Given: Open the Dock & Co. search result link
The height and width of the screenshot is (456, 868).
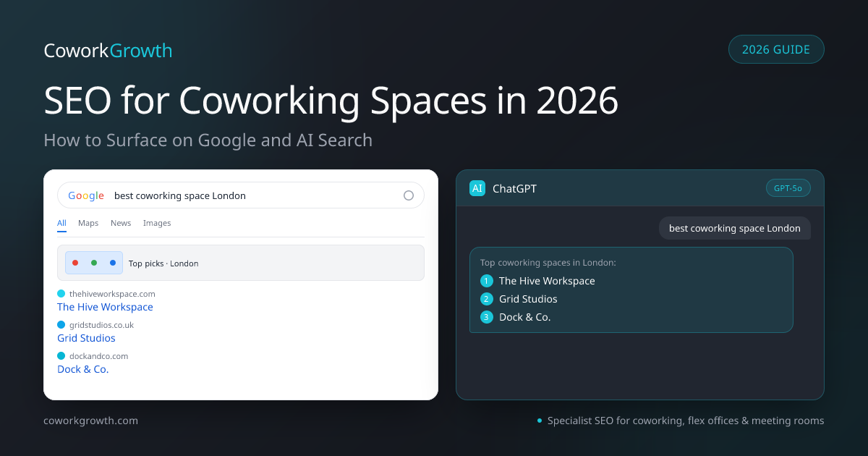Looking at the screenshot, I should pos(82,369).
